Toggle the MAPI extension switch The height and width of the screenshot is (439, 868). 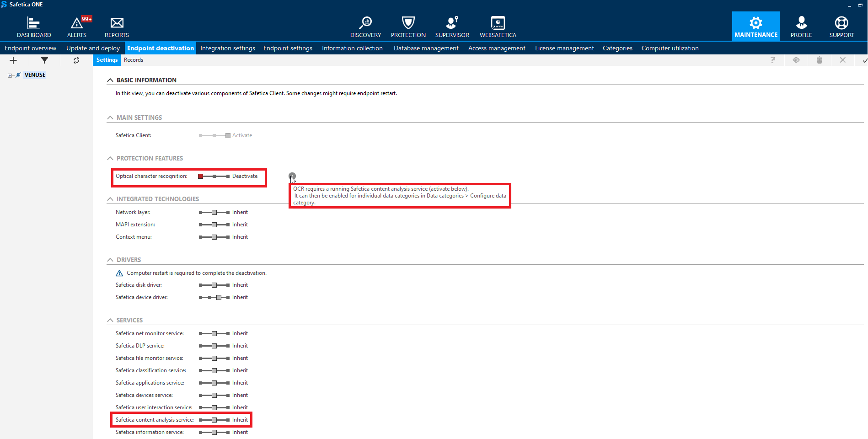point(214,225)
